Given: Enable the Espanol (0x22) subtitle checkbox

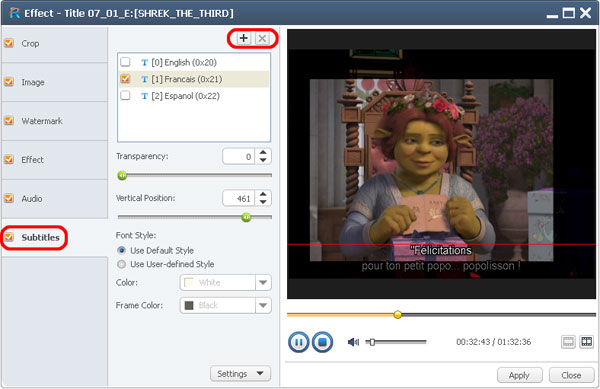Looking at the screenshot, I should pos(125,95).
